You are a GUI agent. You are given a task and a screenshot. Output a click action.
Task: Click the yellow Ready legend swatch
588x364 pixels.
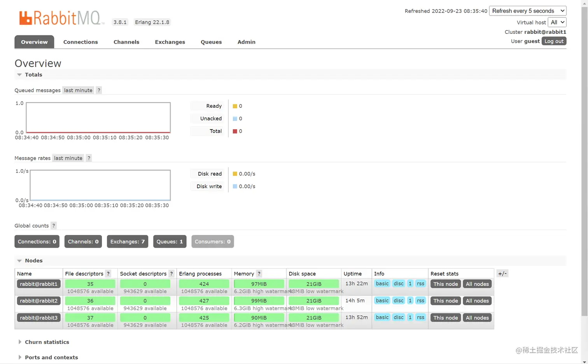[235, 106]
